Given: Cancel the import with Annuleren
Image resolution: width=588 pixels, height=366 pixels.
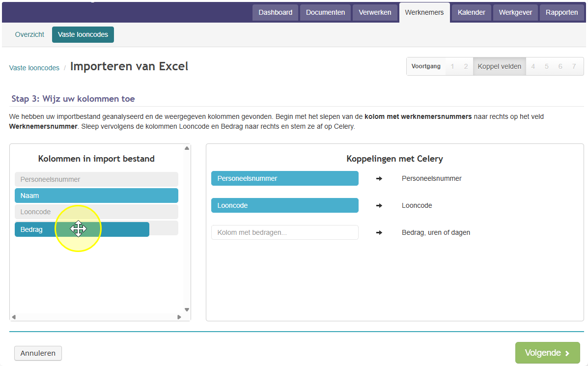Looking at the screenshot, I should [38, 353].
